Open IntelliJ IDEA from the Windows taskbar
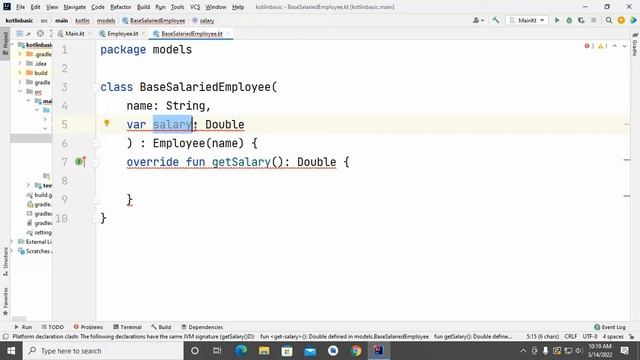 378,351
